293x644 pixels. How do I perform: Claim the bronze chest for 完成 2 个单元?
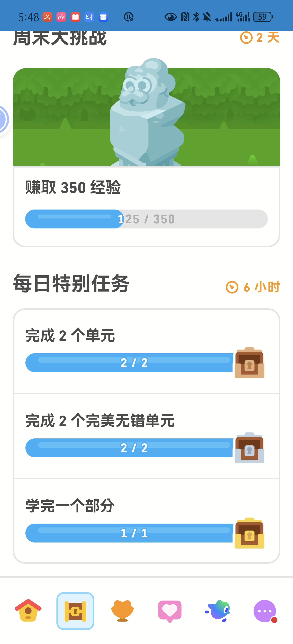point(249,363)
